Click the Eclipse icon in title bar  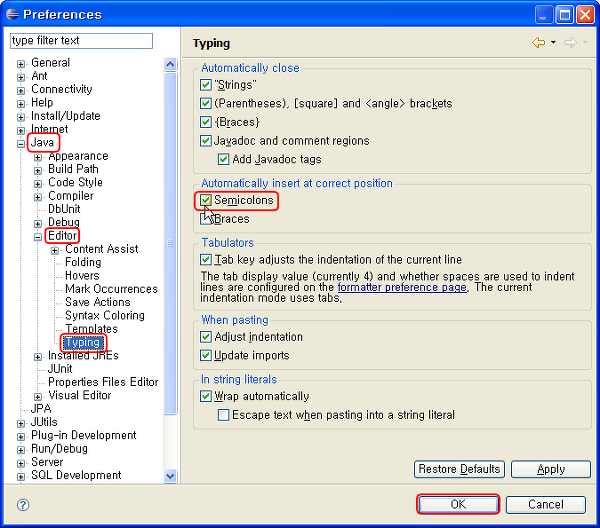[12, 14]
